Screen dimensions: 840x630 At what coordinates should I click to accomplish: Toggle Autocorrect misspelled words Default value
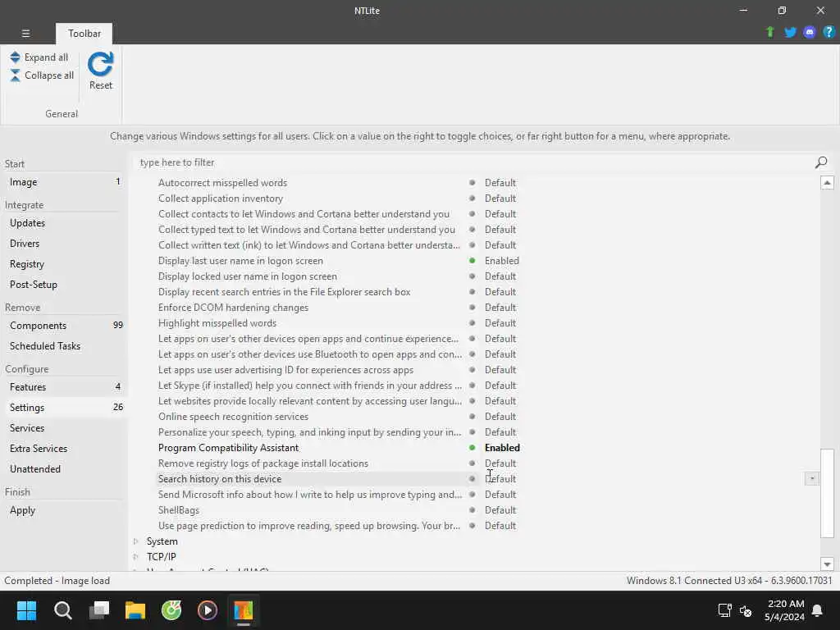point(500,183)
